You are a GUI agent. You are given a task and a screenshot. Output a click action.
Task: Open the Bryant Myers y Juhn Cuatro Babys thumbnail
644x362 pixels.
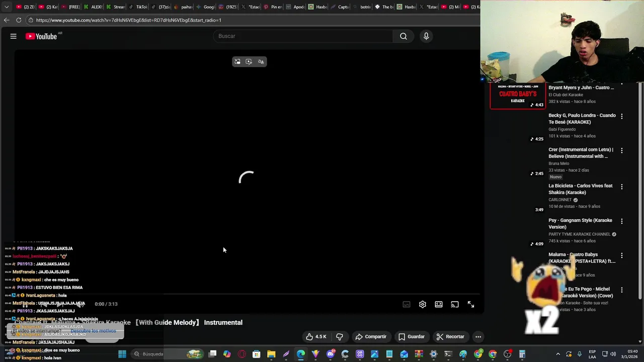(518, 96)
